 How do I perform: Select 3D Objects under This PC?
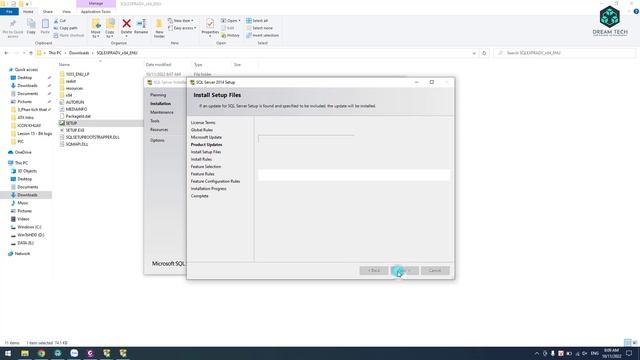(x=27, y=171)
